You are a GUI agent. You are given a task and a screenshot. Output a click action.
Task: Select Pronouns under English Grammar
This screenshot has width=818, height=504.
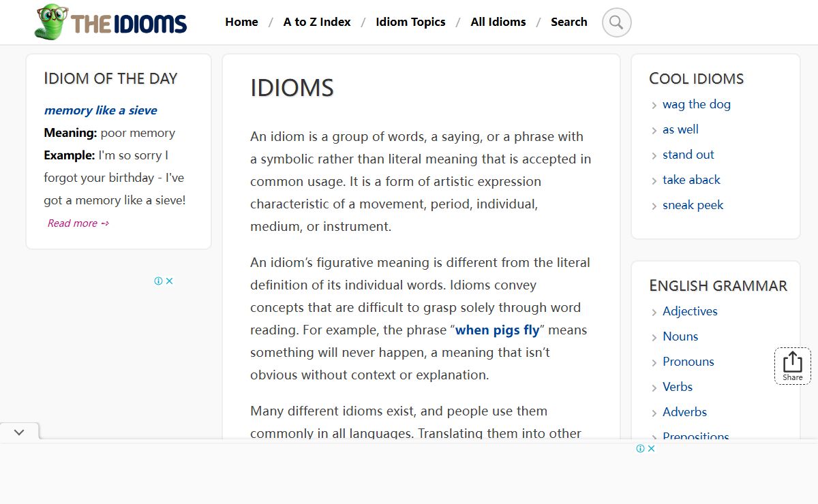click(688, 362)
